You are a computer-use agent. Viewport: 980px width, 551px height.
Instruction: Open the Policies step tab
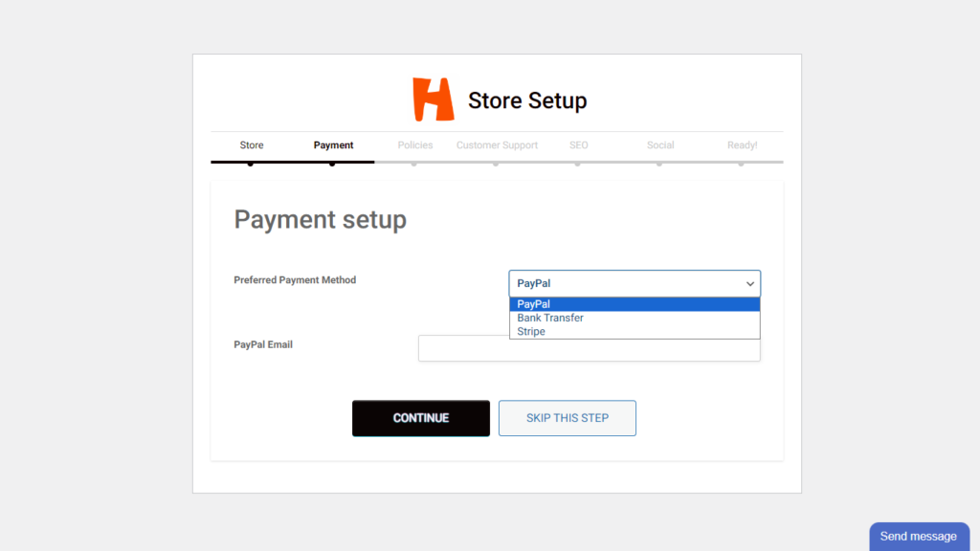(415, 145)
